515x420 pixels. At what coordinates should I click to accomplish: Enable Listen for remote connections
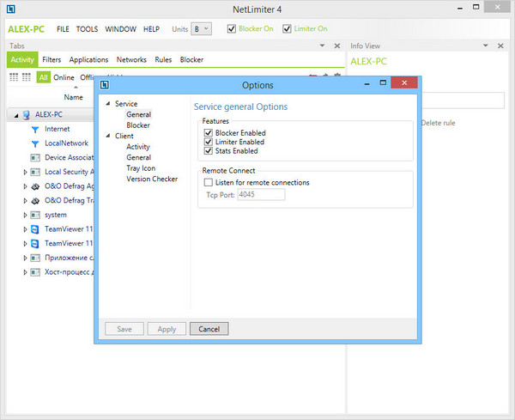pos(208,182)
